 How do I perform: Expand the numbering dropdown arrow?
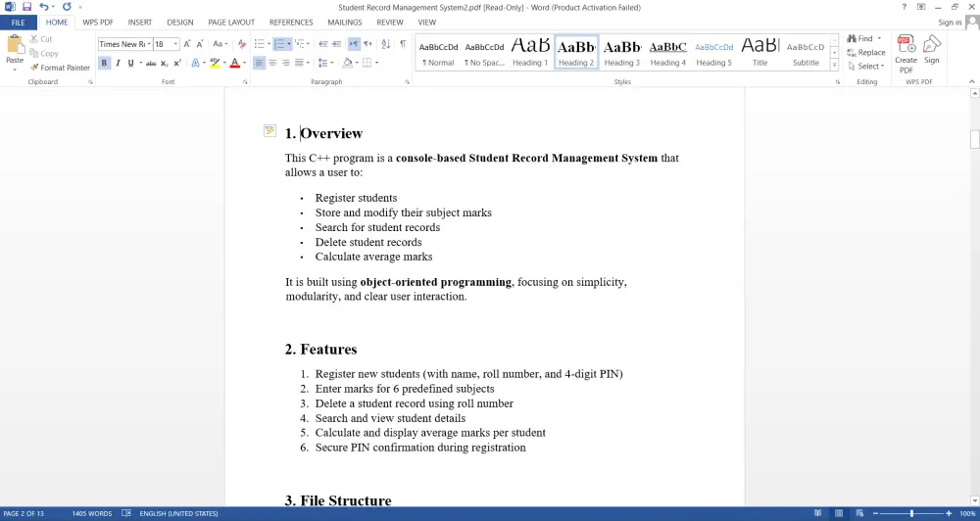pos(289,44)
